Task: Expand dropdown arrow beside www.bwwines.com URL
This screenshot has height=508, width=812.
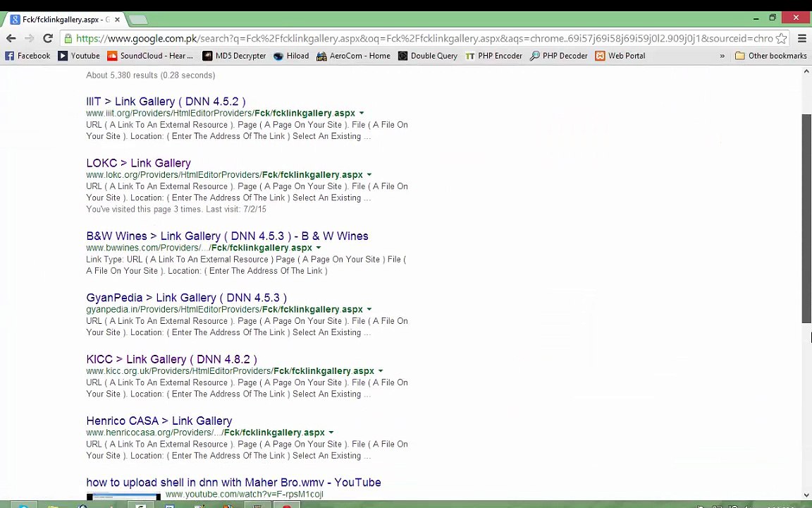Action: coord(319,248)
